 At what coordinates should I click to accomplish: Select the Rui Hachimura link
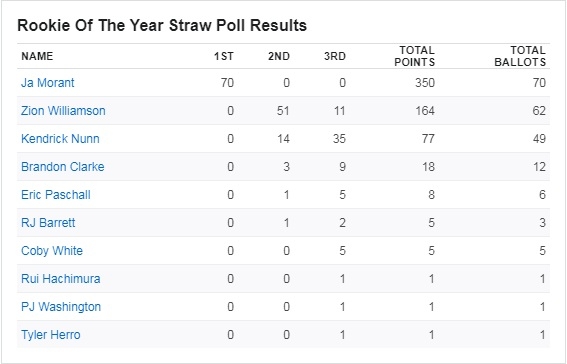(61, 279)
